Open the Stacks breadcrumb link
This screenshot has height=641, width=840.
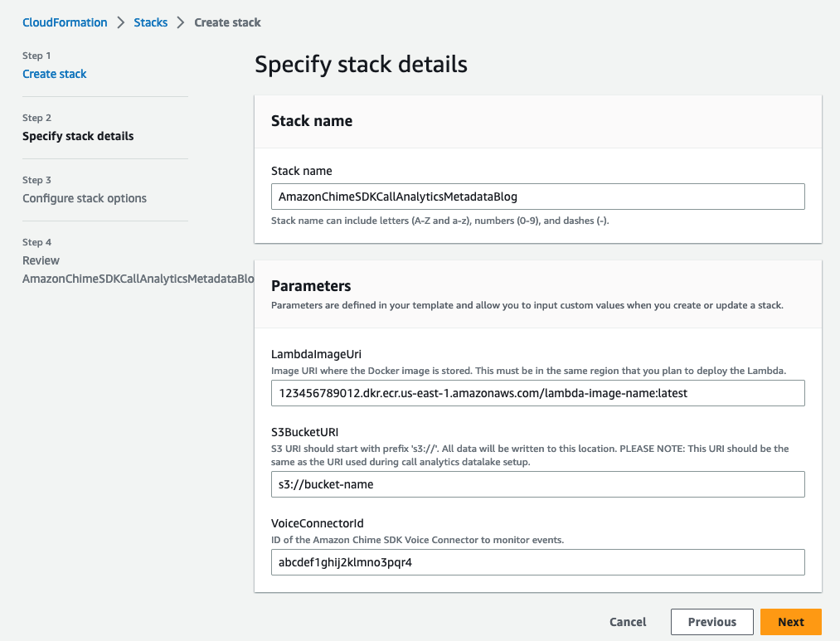(151, 22)
